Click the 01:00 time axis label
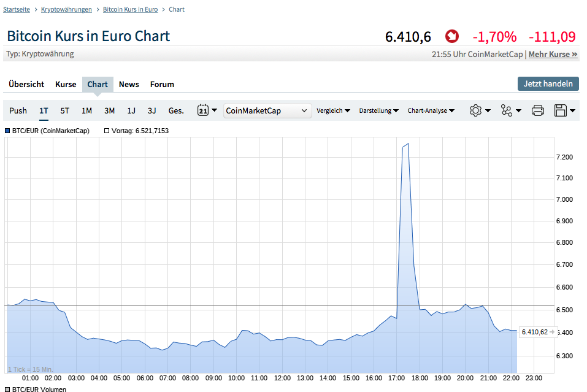 tap(30, 378)
